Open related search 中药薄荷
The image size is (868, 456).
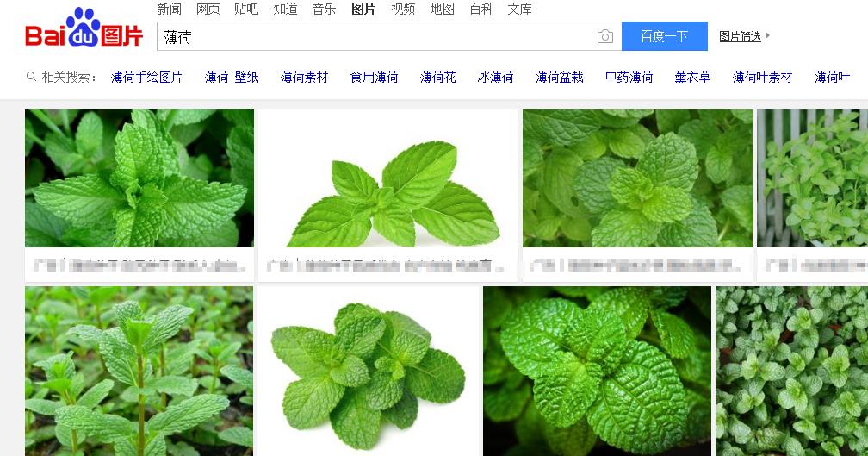(629, 77)
